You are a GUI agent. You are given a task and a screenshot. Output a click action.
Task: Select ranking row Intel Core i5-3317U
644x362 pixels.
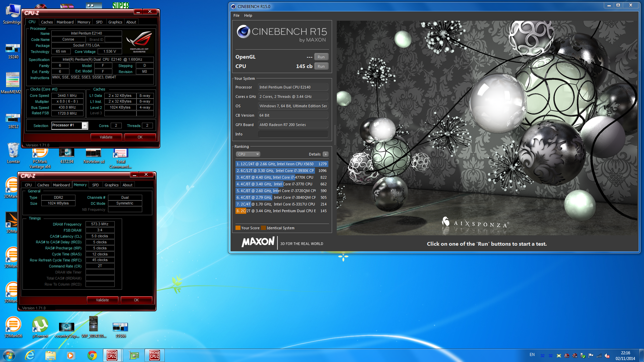point(282,204)
